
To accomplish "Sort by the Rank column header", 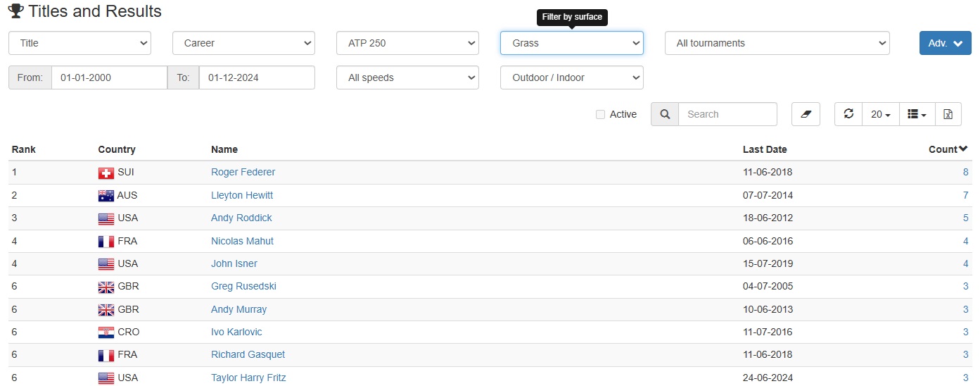I will click(x=24, y=149).
